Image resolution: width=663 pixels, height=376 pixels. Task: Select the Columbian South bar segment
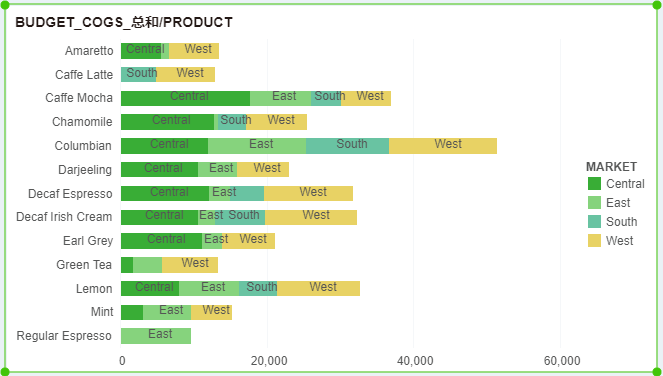point(348,146)
